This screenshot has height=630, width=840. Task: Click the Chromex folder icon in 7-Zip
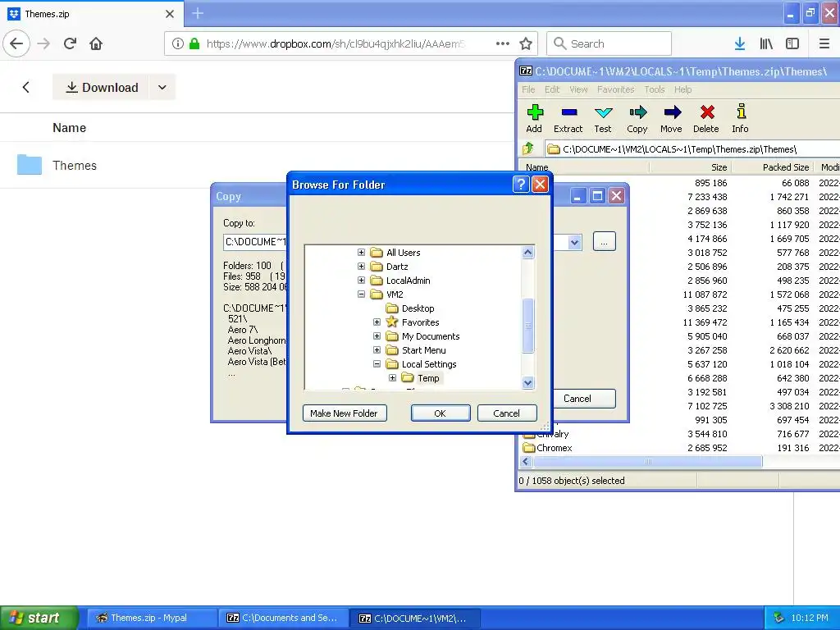click(x=529, y=448)
